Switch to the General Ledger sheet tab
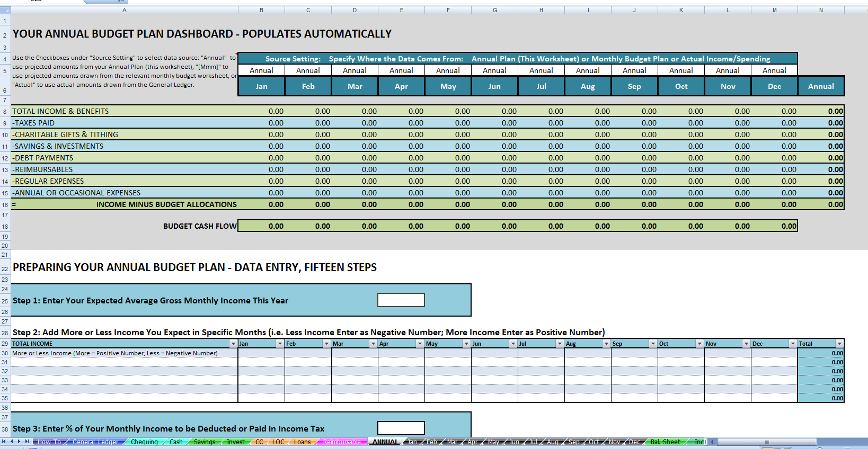Screen dimensions: 868x449 [x=95, y=442]
